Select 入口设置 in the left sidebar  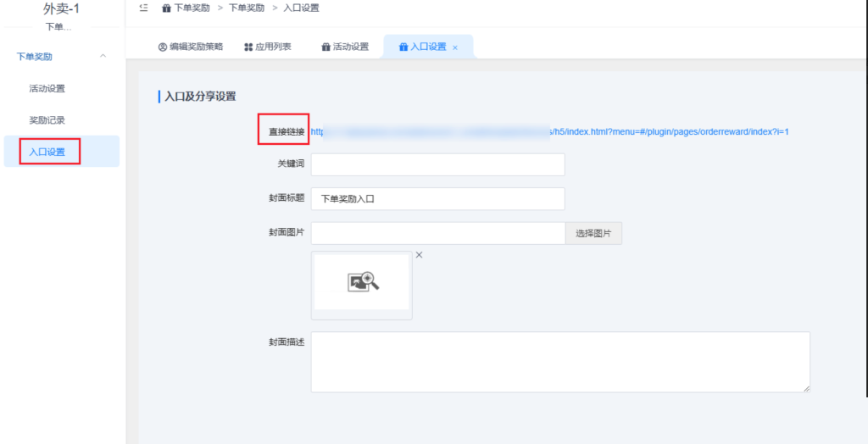(47, 153)
